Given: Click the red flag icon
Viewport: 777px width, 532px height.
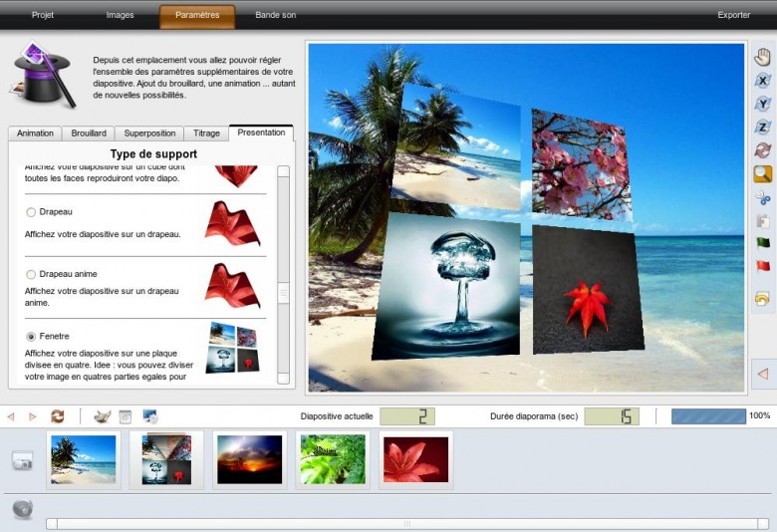Looking at the screenshot, I should [763, 266].
